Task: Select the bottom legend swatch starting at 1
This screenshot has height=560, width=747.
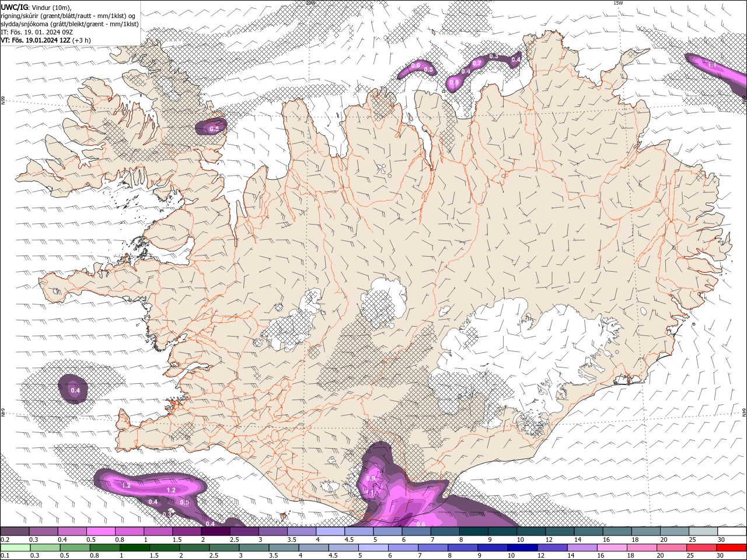Action: pyautogui.click(x=134, y=548)
